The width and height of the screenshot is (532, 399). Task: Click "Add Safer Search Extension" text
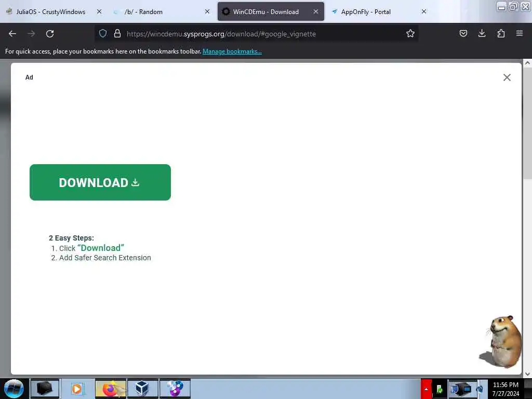tap(105, 258)
